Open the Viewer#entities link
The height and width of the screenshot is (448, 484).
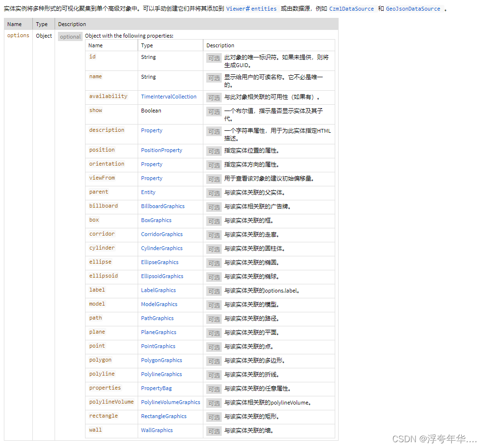point(251,9)
